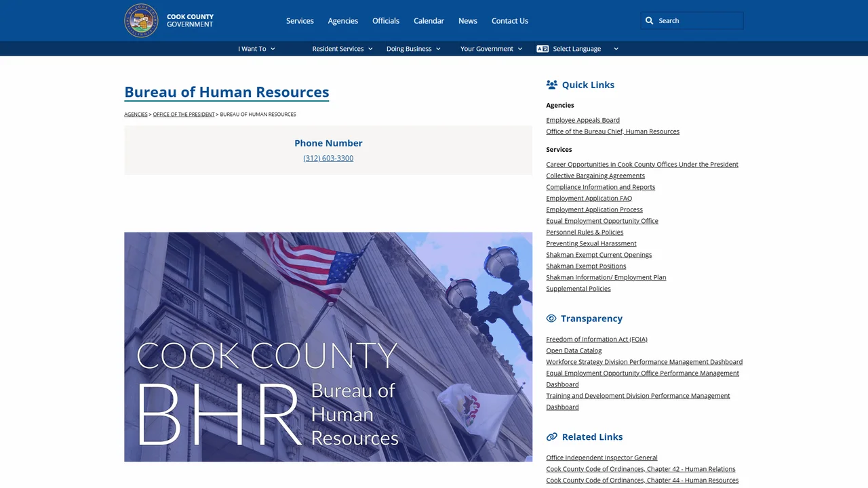Open Freedom of Information Act (FOIA) link

597,340
